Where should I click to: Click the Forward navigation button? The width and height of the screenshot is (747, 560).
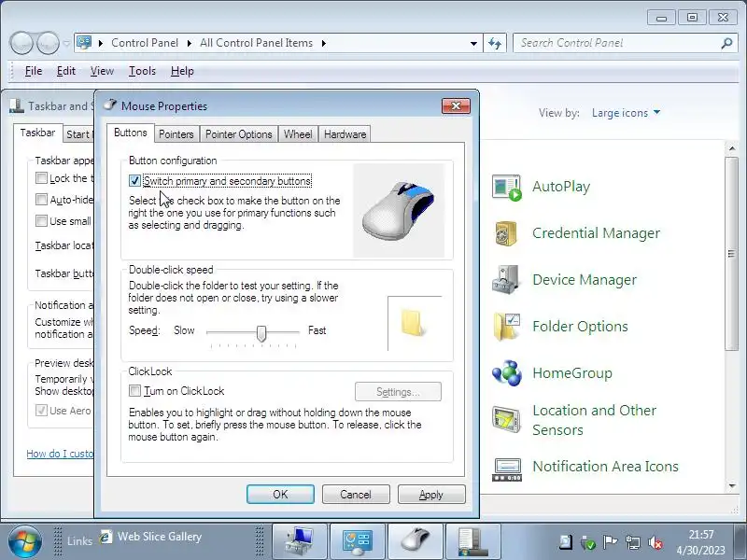48,43
